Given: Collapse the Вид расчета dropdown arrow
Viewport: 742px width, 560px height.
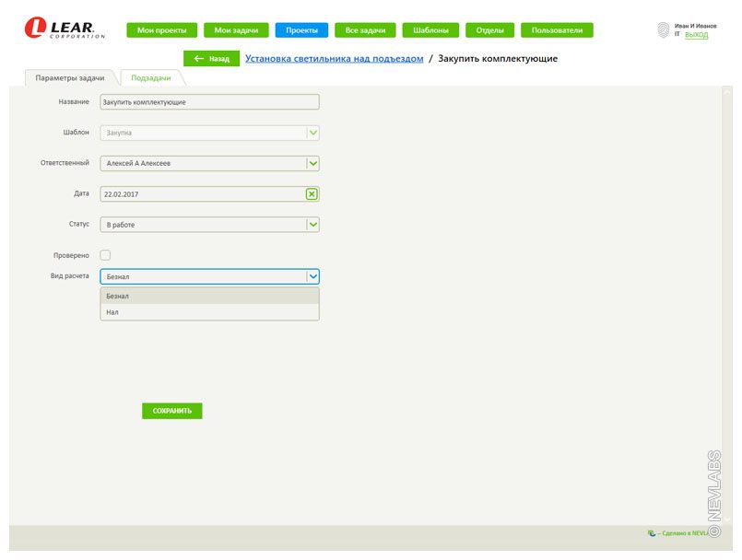Looking at the screenshot, I should point(313,276).
